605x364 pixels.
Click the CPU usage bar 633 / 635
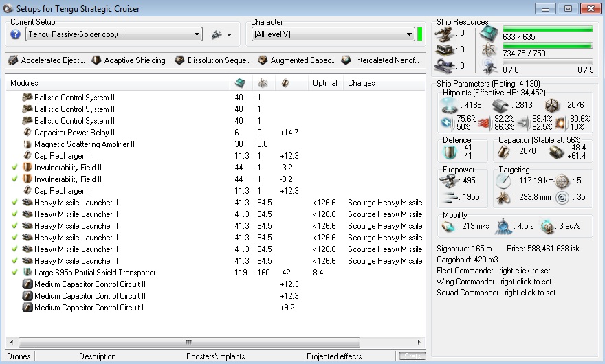(x=547, y=29)
